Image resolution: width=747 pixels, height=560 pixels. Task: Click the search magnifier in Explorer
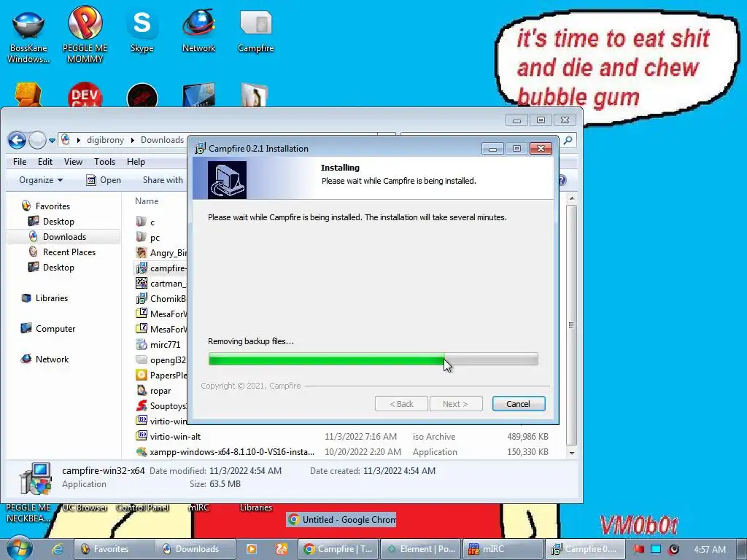pos(568,141)
